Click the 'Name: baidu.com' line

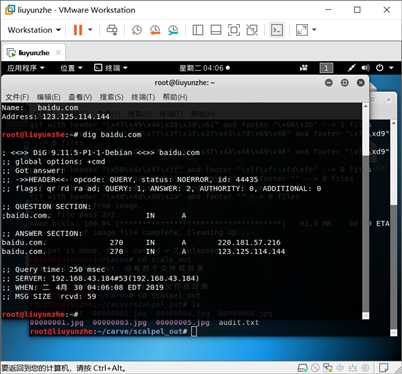40,108
